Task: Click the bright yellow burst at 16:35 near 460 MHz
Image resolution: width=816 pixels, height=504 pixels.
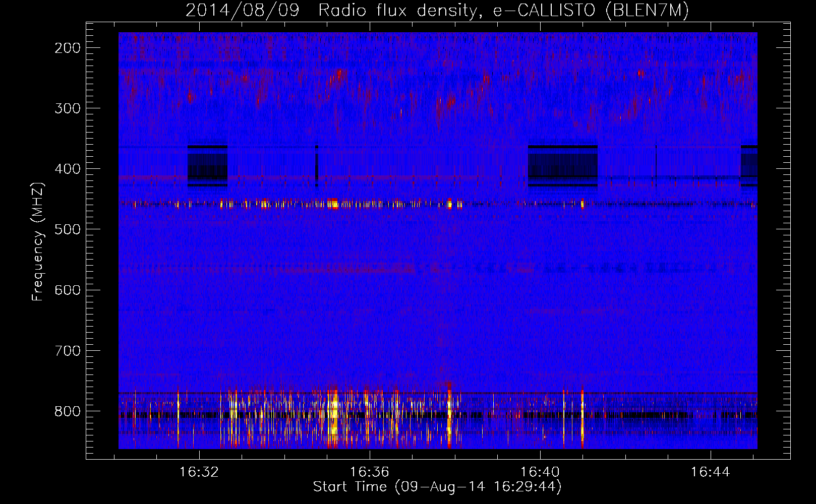Action: [x=333, y=204]
